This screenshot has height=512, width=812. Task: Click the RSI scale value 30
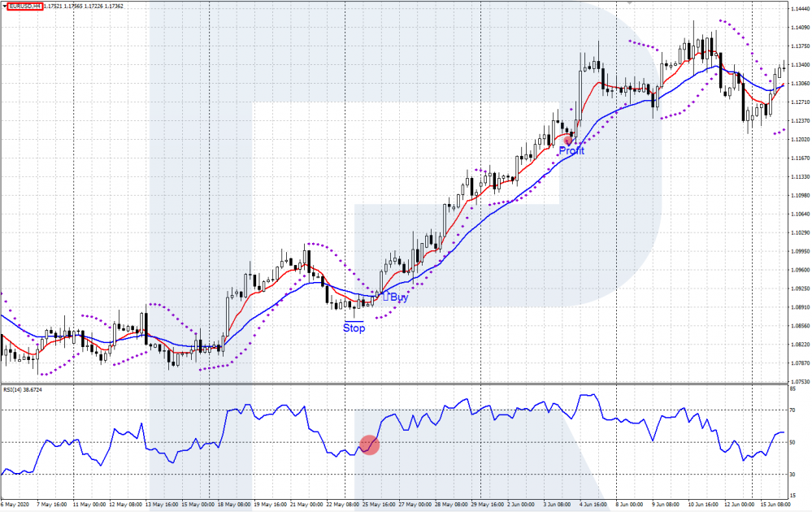792,474
